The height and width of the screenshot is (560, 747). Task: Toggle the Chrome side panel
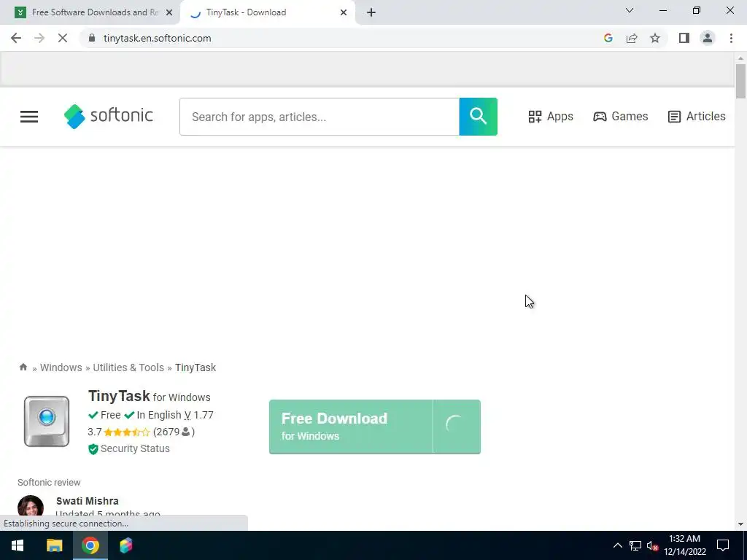pyautogui.click(x=684, y=38)
